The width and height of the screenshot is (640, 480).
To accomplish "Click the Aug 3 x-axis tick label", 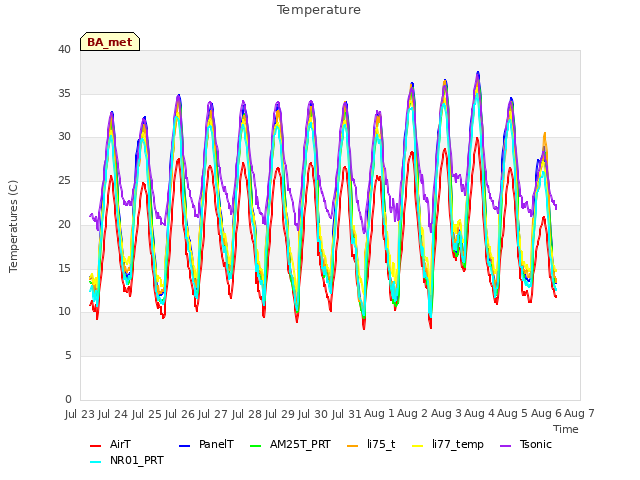I will click(446, 414).
